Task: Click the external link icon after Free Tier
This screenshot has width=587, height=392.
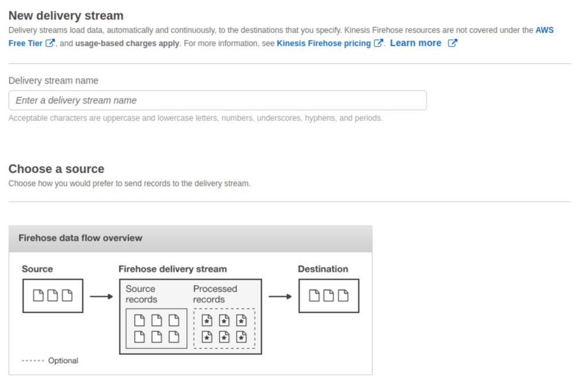Action: point(50,43)
